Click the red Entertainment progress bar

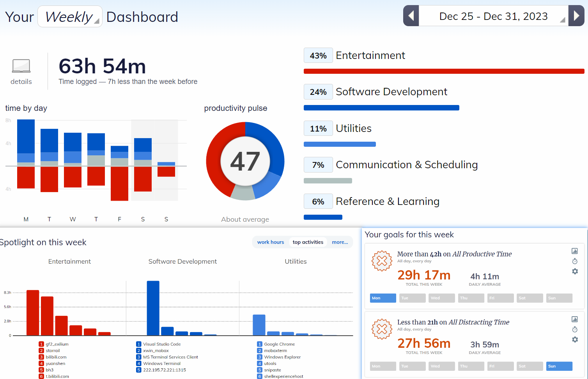pyautogui.click(x=444, y=71)
